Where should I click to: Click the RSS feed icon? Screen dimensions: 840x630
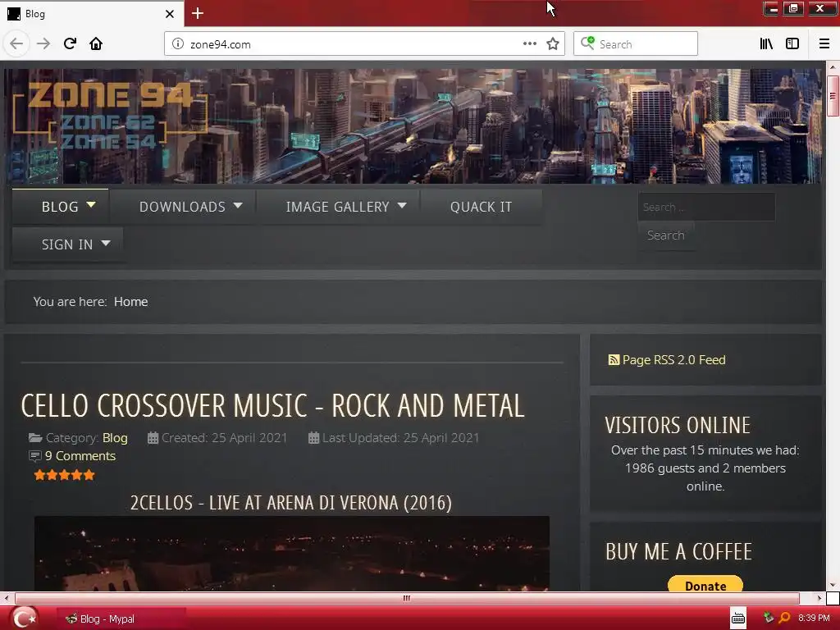point(614,359)
